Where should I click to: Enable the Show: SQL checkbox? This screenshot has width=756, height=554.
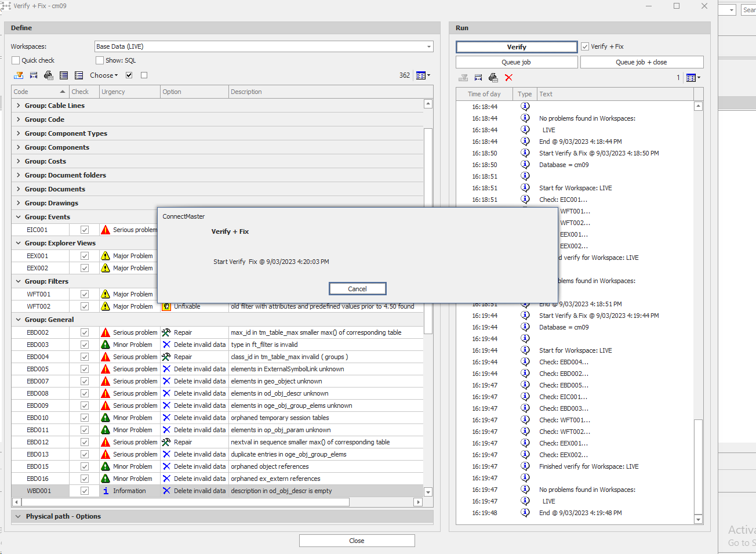pyautogui.click(x=100, y=60)
